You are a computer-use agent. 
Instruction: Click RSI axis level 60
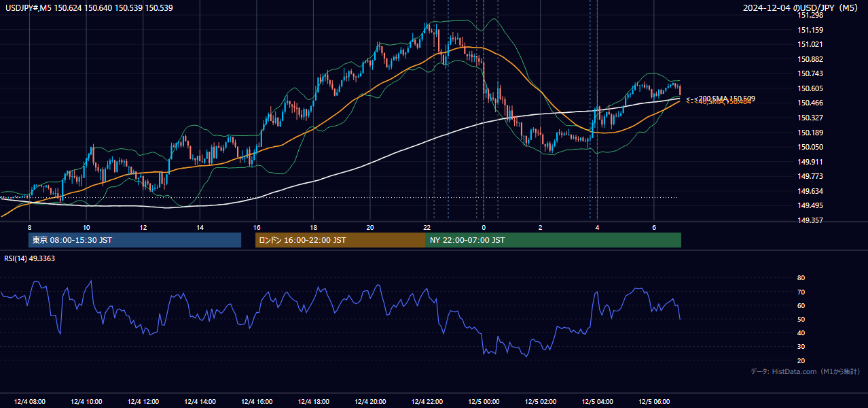tap(801, 305)
